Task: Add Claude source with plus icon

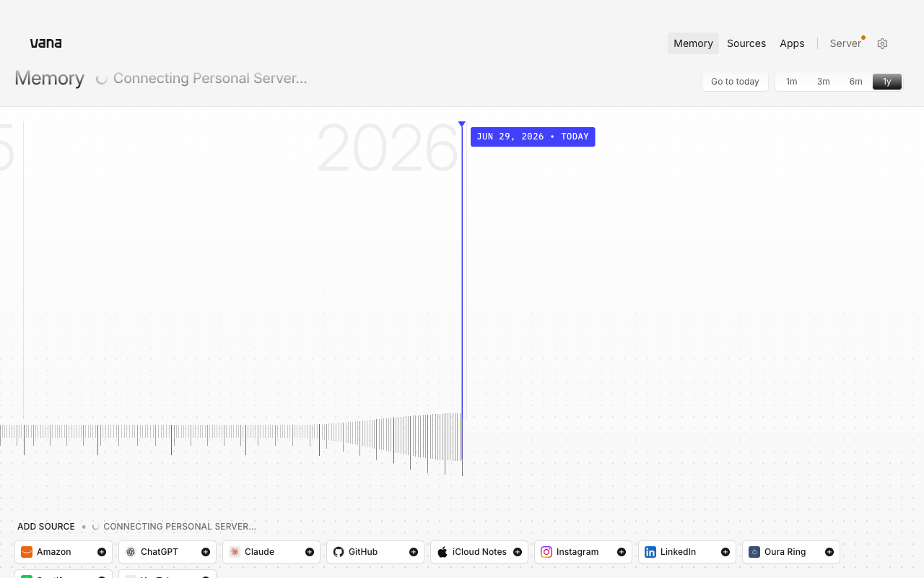Action: coord(310,552)
